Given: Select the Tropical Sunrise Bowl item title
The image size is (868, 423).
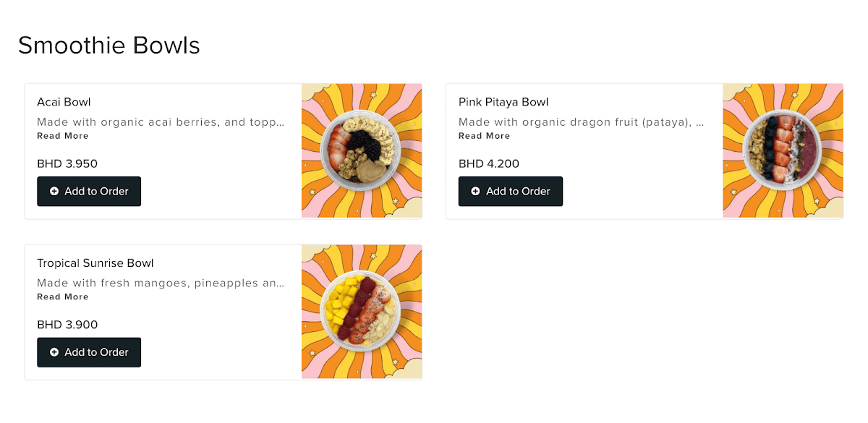Looking at the screenshot, I should pos(95,263).
